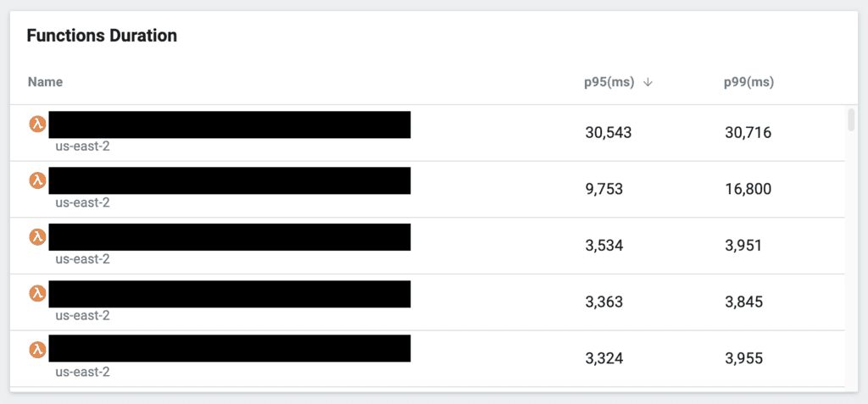Sort table by p95(ms) column header
This screenshot has height=404, width=868.
(x=609, y=82)
